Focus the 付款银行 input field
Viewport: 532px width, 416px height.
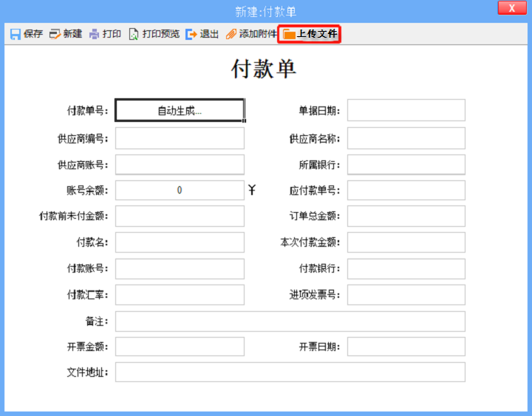[x=406, y=269]
